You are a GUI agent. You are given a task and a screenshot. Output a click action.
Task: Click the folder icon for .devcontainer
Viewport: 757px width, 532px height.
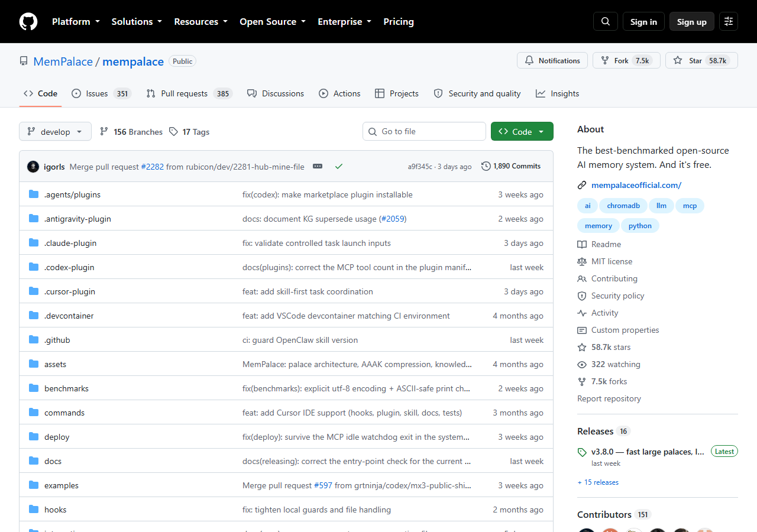[x=34, y=316]
